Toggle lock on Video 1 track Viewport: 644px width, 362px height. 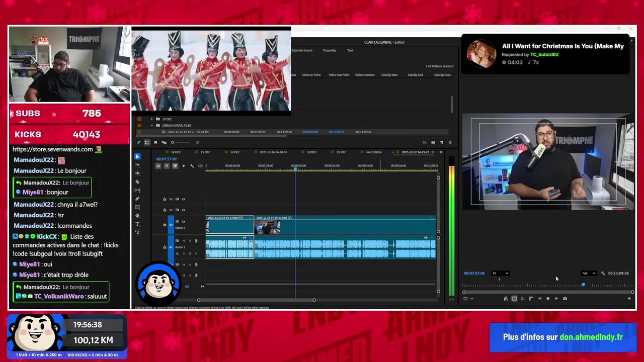pos(165,225)
